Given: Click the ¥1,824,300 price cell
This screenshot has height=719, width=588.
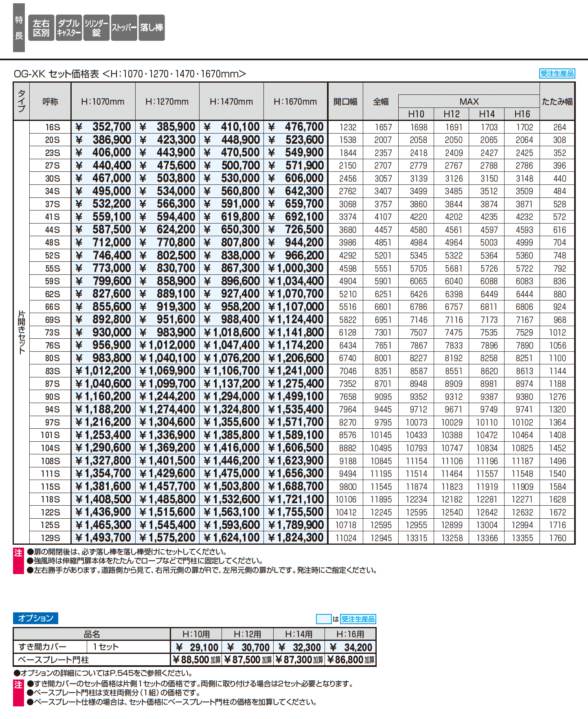Looking at the screenshot, I should [x=296, y=538].
